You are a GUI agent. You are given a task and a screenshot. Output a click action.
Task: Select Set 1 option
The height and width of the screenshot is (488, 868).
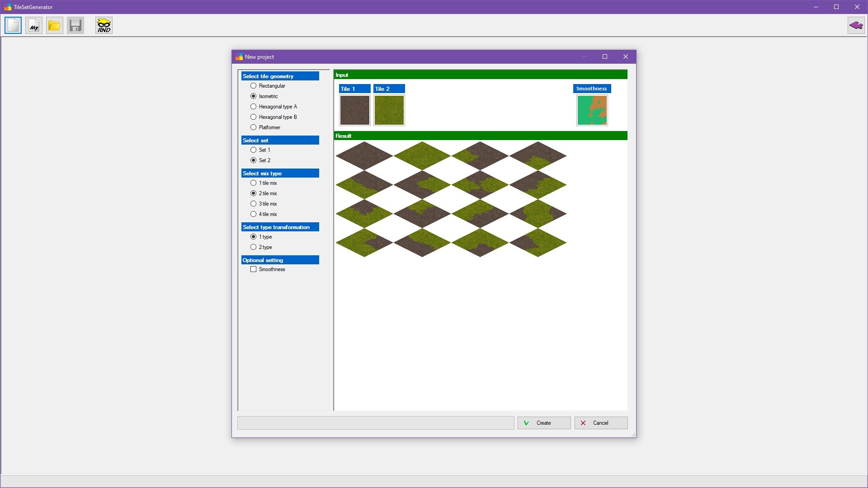(x=254, y=150)
